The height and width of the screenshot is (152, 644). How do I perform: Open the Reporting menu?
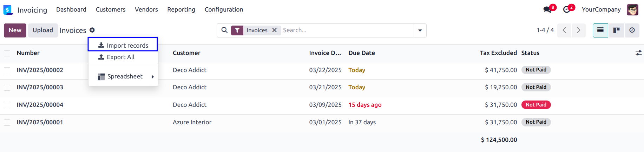[x=181, y=9]
